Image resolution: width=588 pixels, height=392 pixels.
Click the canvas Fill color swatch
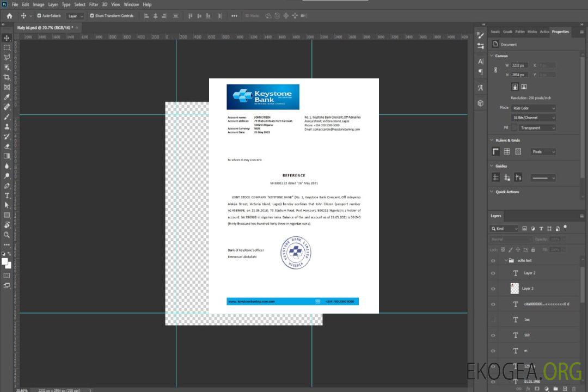coord(514,128)
